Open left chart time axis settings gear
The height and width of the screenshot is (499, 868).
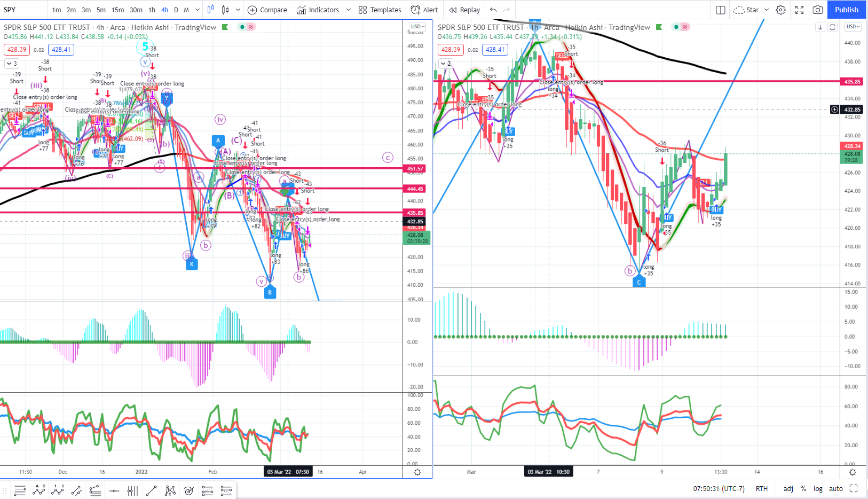click(417, 472)
